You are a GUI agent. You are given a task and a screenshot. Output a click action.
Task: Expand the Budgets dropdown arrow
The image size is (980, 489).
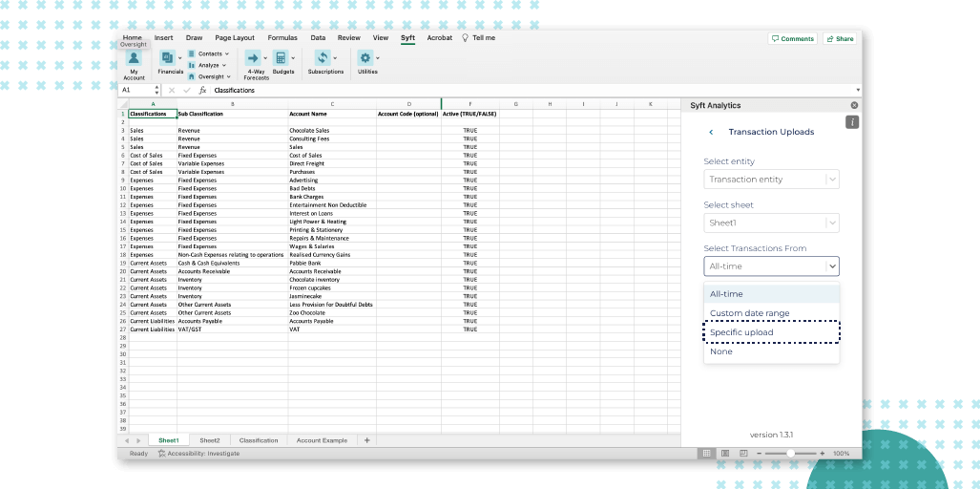293,58
